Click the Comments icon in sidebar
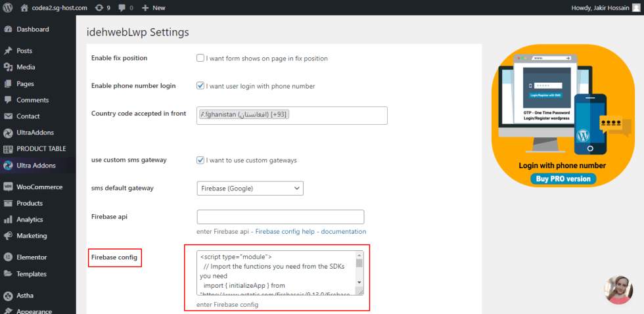644x314 pixels. 8,100
